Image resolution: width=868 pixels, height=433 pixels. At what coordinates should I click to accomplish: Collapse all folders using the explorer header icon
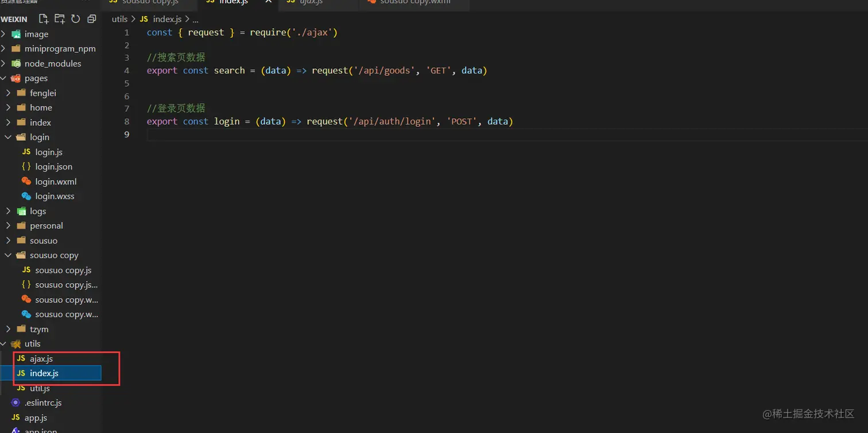(x=91, y=19)
